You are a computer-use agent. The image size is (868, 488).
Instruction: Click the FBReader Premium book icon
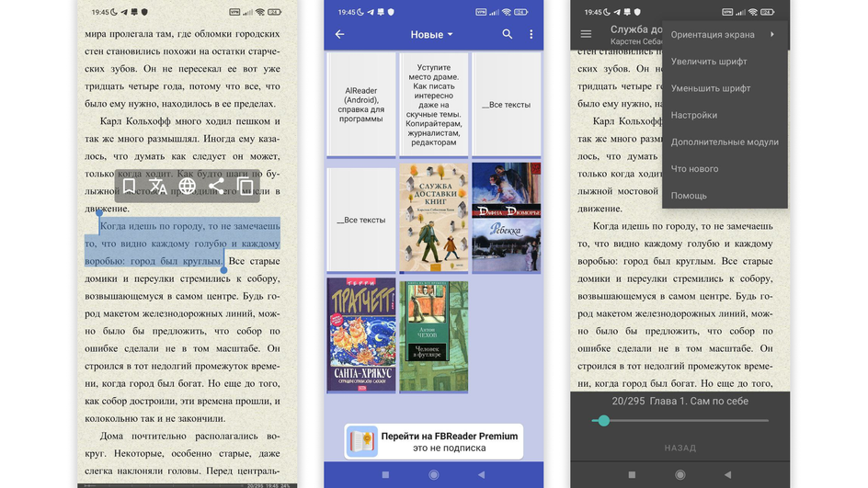pyautogui.click(x=362, y=441)
